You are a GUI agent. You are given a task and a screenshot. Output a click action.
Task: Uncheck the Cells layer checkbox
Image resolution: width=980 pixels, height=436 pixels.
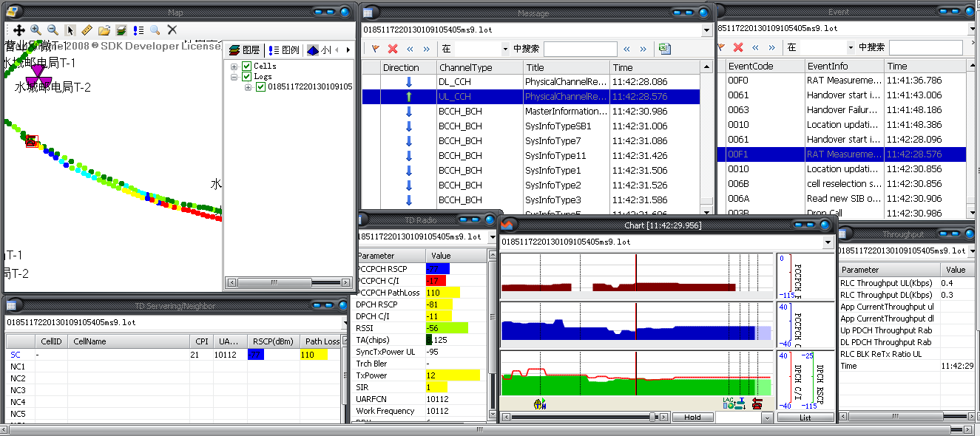click(247, 67)
